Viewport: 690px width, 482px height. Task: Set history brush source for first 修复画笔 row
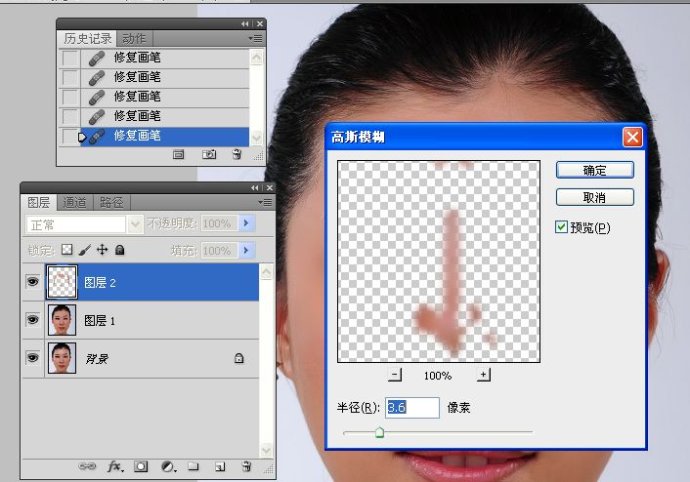[70, 58]
